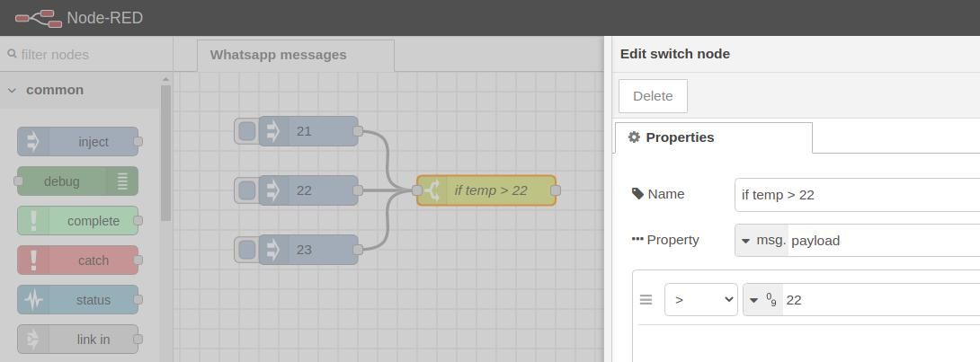This screenshot has width=980, height=362.
Task: Click the ellipsis icon beside Property
Action: coord(637,240)
